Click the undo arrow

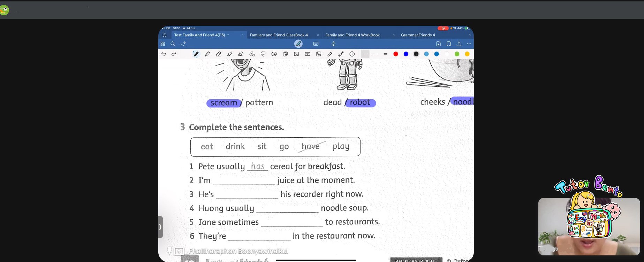click(x=164, y=54)
